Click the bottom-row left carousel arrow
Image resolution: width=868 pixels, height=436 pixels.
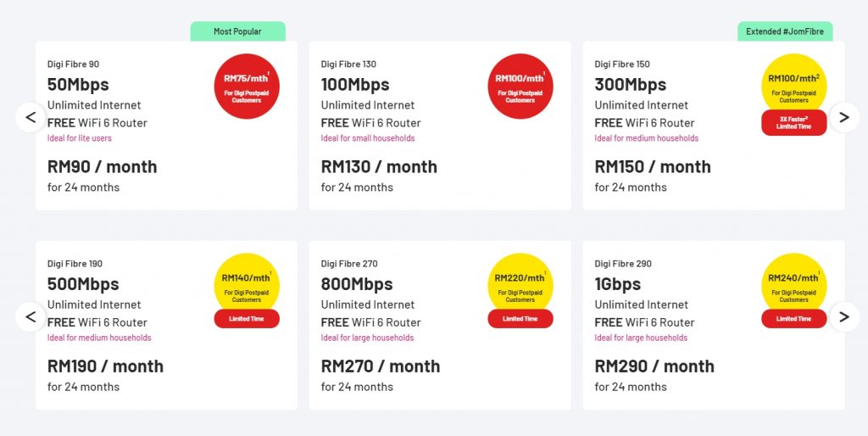click(31, 317)
